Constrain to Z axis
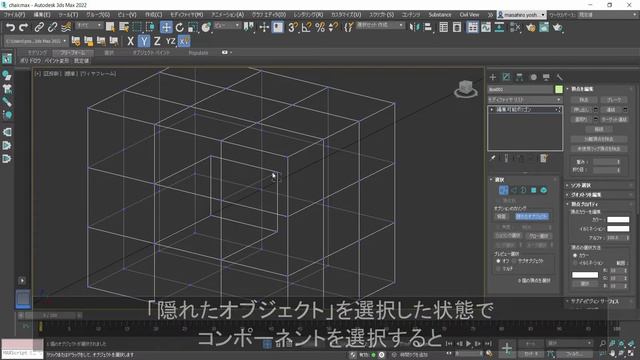The width and height of the screenshot is (640, 360). (157, 41)
